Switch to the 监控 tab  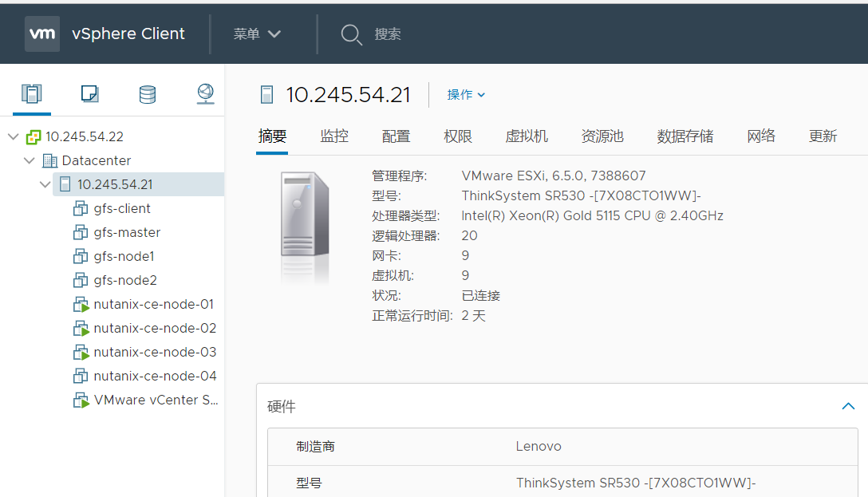click(333, 136)
